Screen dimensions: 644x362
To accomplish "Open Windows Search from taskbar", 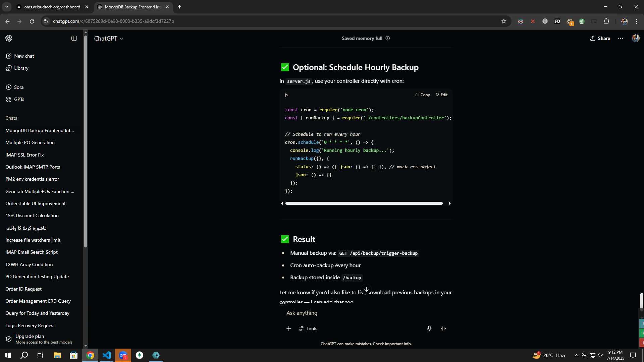I will pyautogui.click(x=24, y=355).
